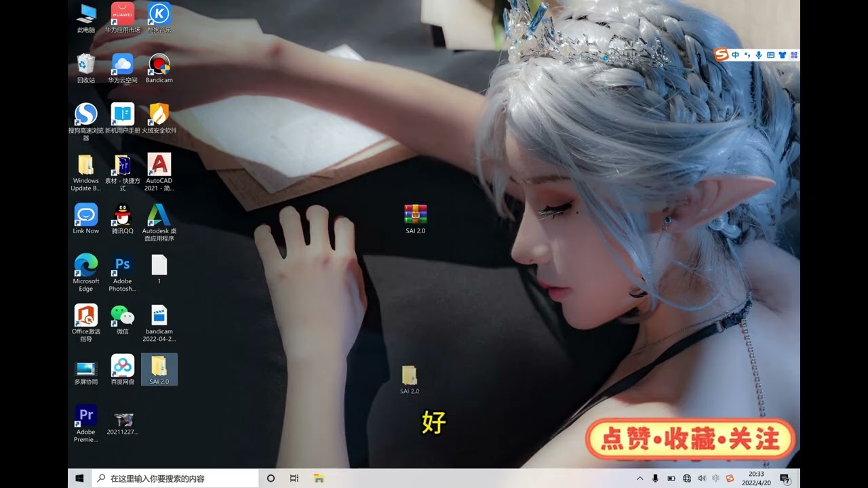The width and height of the screenshot is (868, 488).
Task: Select the Windows Update folder icon
Action: tap(86, 172)
